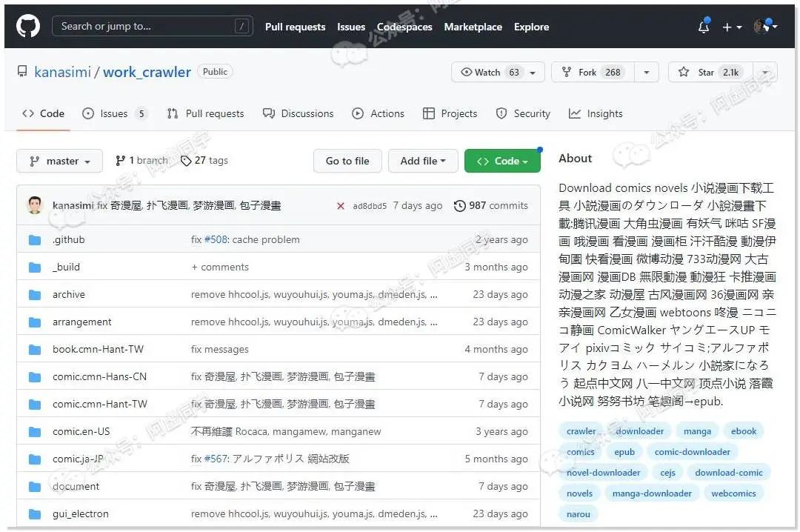The height and width of the screenshot is (532, 800).
Task: Star the repository
Action: point(710,72)
